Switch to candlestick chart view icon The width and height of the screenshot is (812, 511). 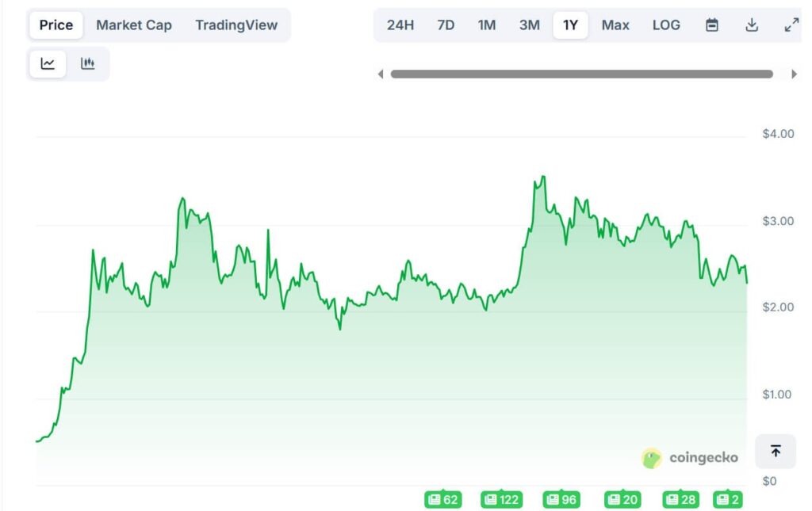[87, 64]
